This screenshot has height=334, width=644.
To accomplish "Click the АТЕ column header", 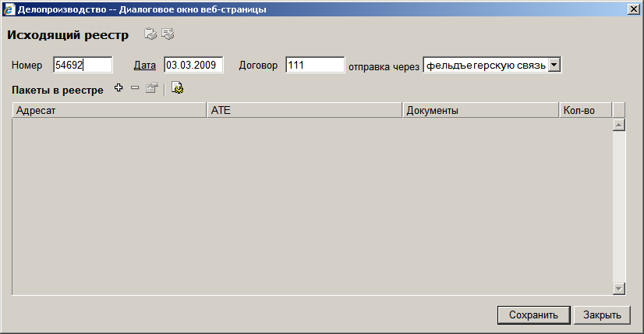I will click(304, 110).
